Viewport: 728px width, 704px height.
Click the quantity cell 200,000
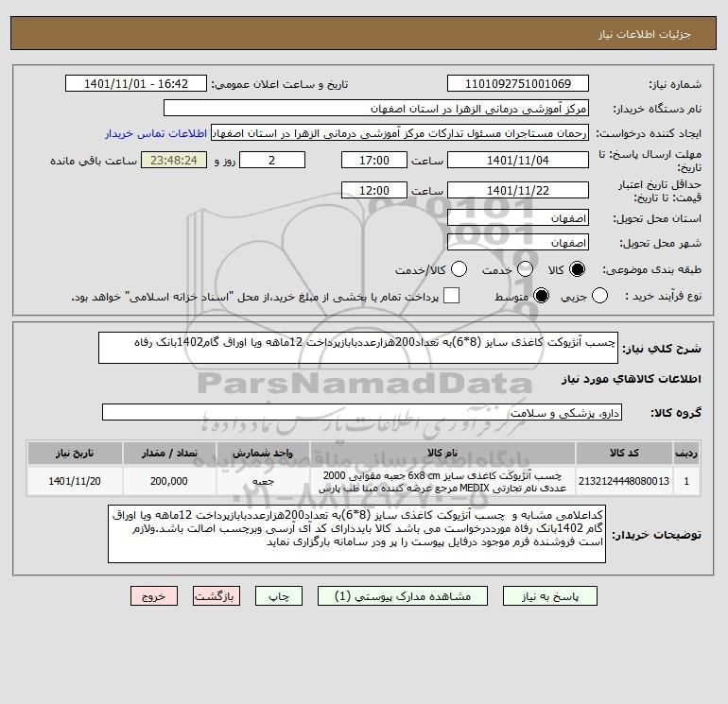169,481
